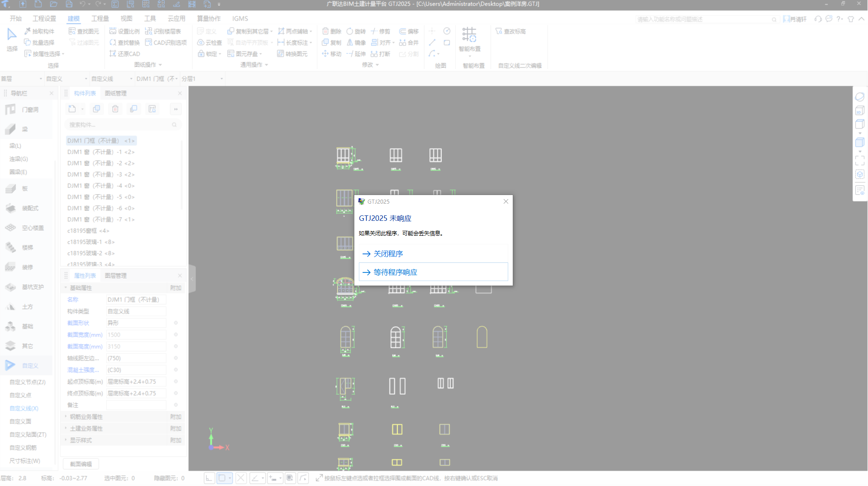Select the line drawing tool
868x486 pixels.
432,43
